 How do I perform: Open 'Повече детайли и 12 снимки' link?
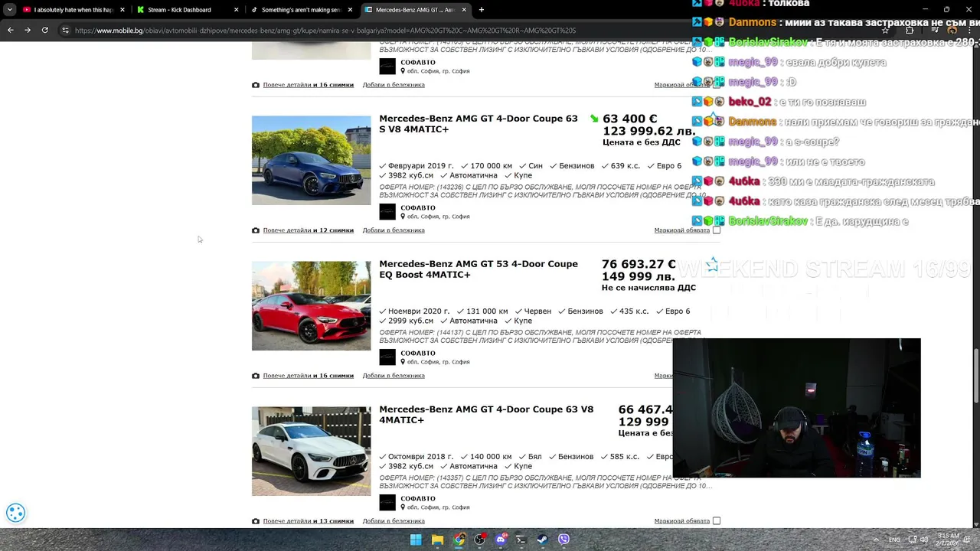[309, 230]
